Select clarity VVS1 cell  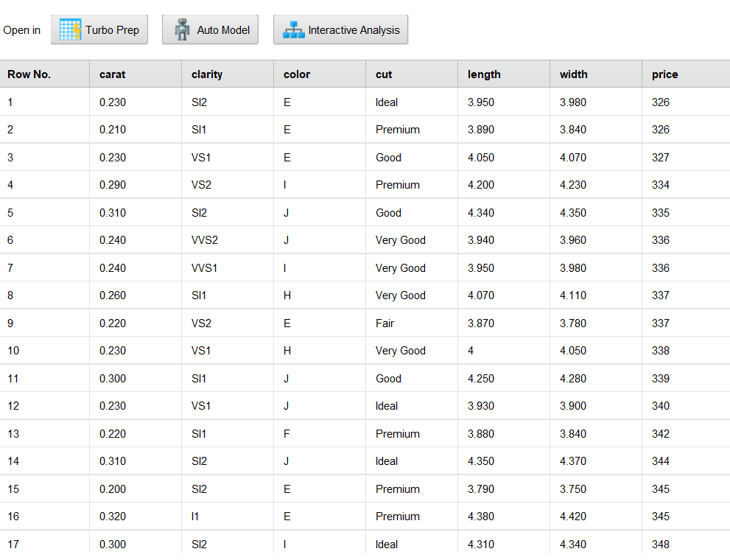[x=228, y=268]
